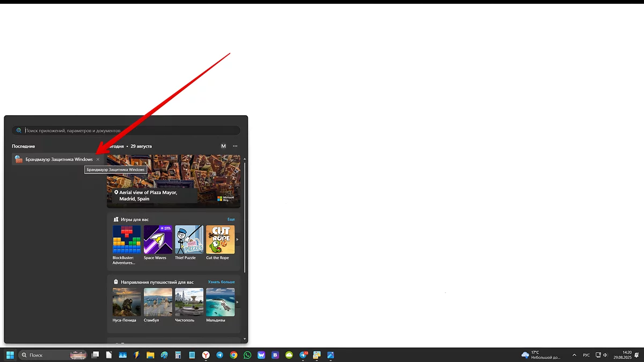Remove Брандмауэр Защитника Windows from recent list
The height and width of the screenshot is (362, 644).
click(98, 159)
